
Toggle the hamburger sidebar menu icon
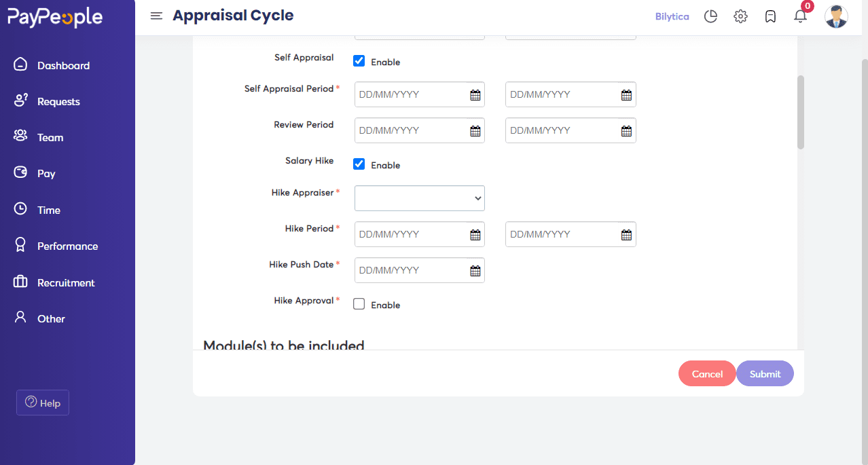[x=156, y=16]
